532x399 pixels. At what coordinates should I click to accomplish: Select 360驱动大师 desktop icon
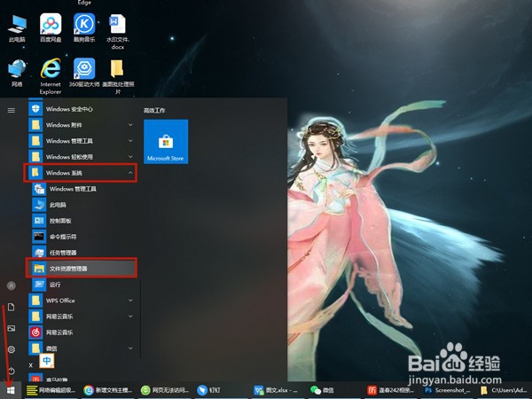(x=84, y=73)
